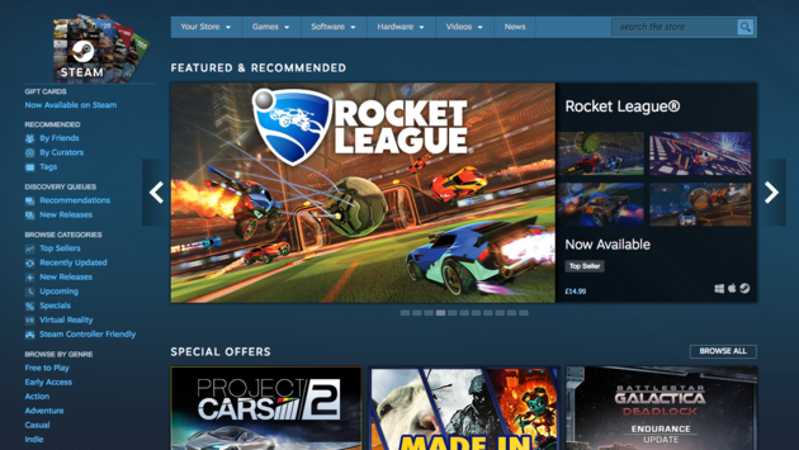Open Steam Controller Friendly link
Viewport: 799px width, 450px height.
coord(88,334)
